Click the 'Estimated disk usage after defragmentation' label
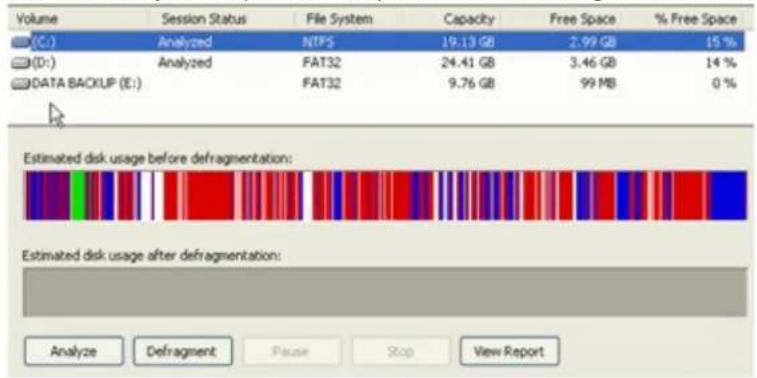Screen dimensions: 757x378 (152, 255)
